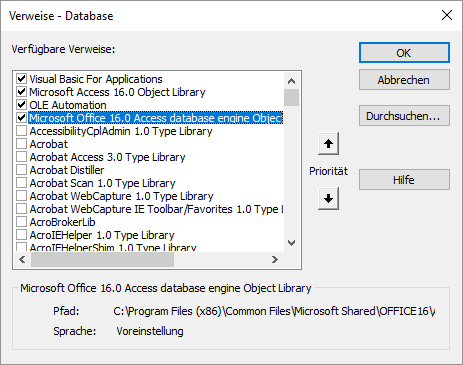Click the 'Verfügbare Verweise:' label
463x365 pixels.
pyautogui.click(x=63, y=49)
